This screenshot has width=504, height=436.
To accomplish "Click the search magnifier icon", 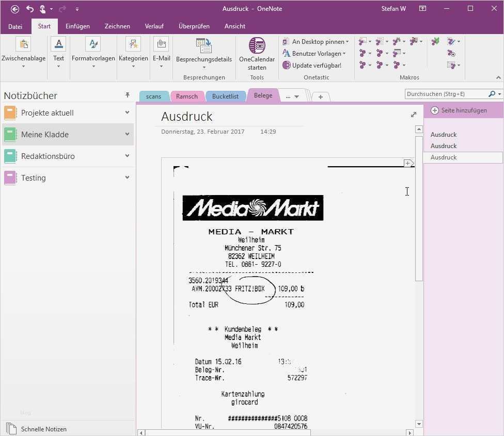I will pyautogui.click(x=492, y=94).
